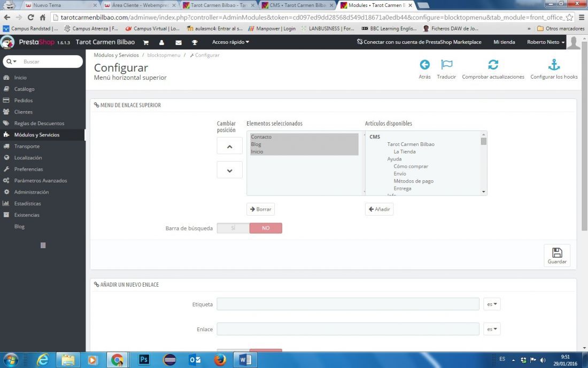Open the search filter dropdown magnifier
This screenshot has width=588, height=368.
[11, 62]
